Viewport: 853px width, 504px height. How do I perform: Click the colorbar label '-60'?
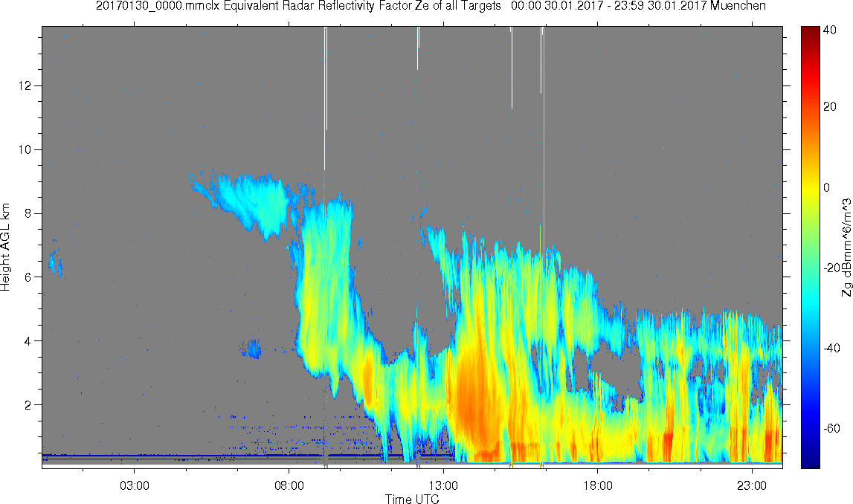[x=831, y=428]
